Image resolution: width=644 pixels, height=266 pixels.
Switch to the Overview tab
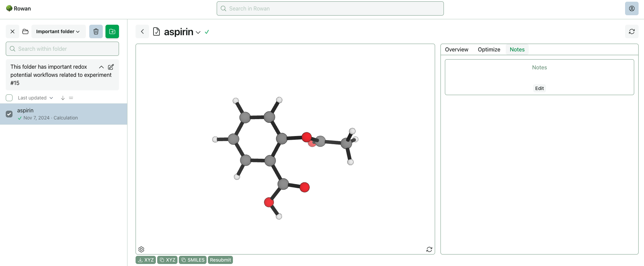pyautogui.click(x=456, y=49)
